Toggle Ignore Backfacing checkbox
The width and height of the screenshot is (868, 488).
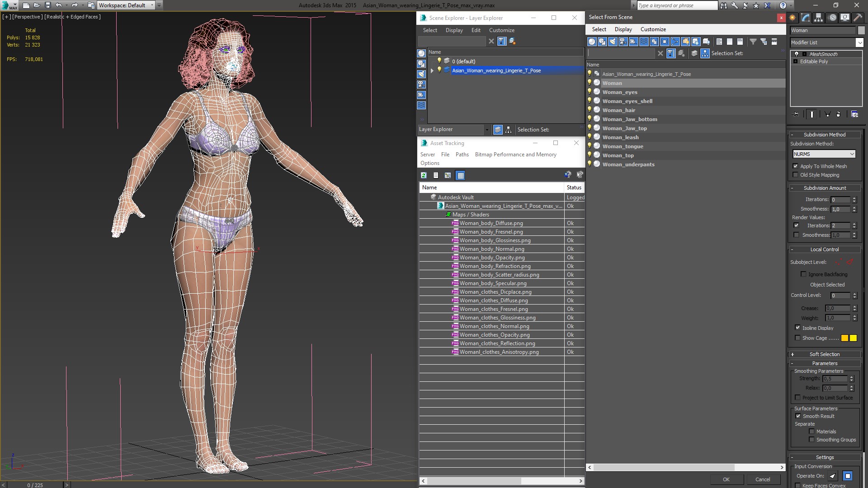[803, 274]
